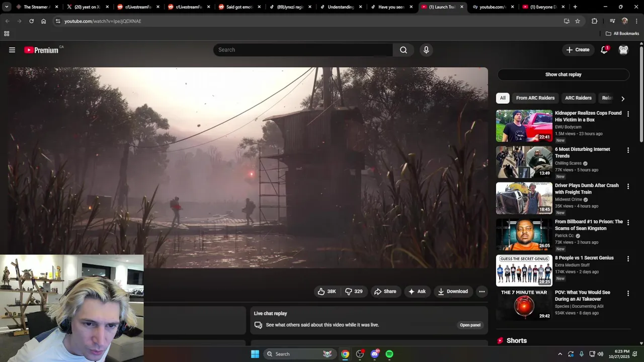Dislike the video showing 329
This screenshot has width=644, height=362.
(x=354, y=292)
